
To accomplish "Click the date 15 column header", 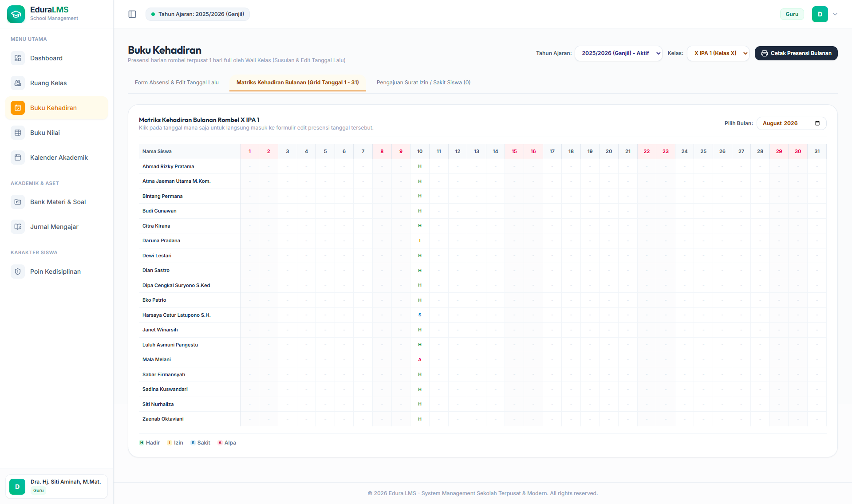I will tap(514, 151).
